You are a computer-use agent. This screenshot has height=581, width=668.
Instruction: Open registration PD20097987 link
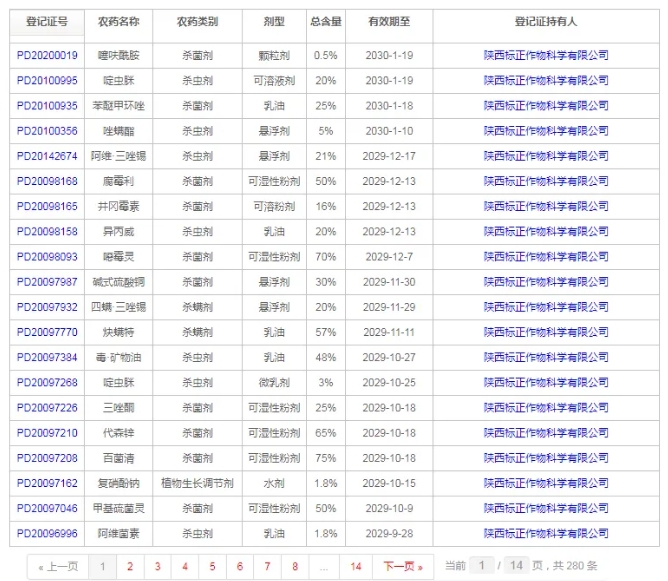pyautogui.click(x=47, y=282)
